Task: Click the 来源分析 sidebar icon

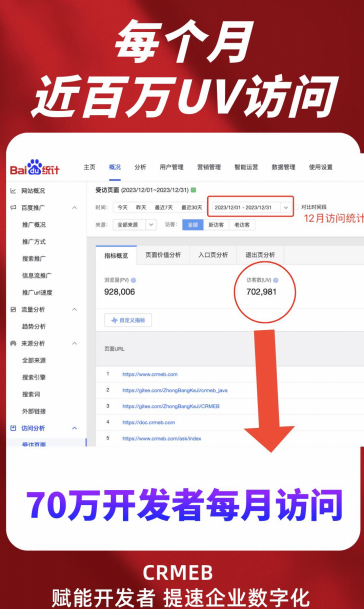Action: [13, 343]
